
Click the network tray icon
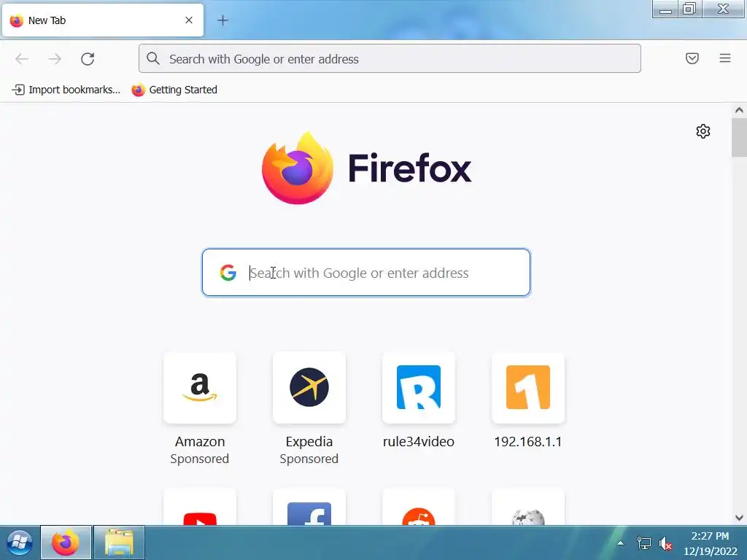click(643, 542)
